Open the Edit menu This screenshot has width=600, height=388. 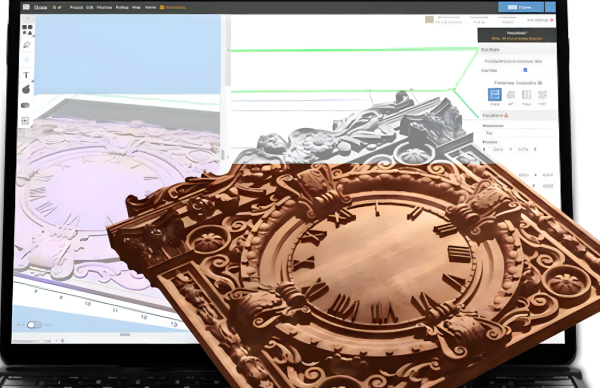pos(90,7)
